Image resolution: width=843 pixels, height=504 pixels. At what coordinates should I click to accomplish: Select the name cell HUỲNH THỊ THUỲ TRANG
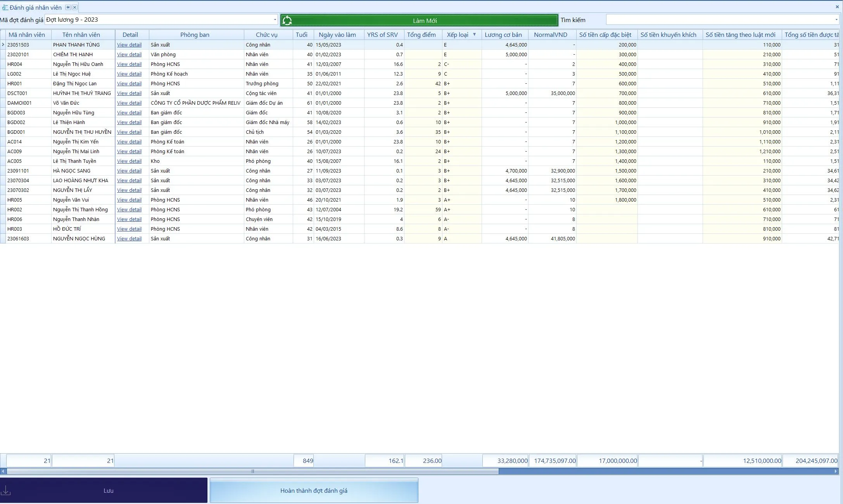pyautogui.click(x=83, y=93)
